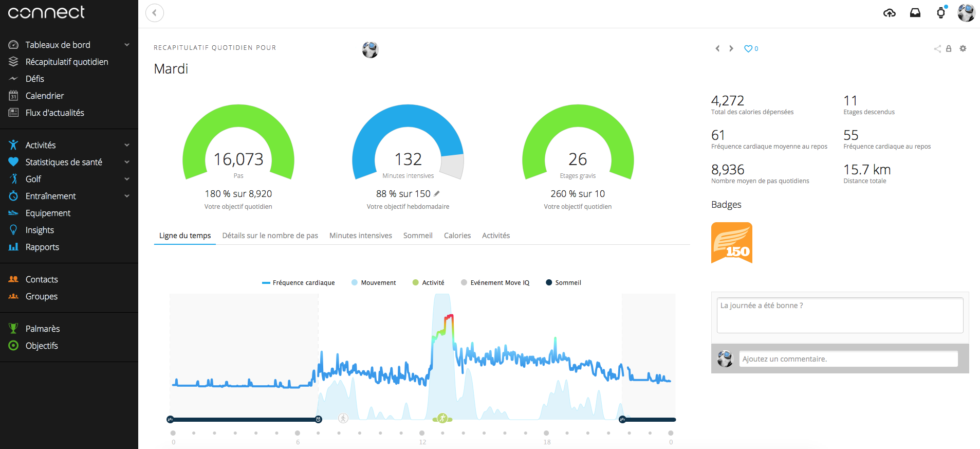Switch to the Calories tab
Image resolution: width=980 pixels, height=449 pixels.
coord(457,236)
